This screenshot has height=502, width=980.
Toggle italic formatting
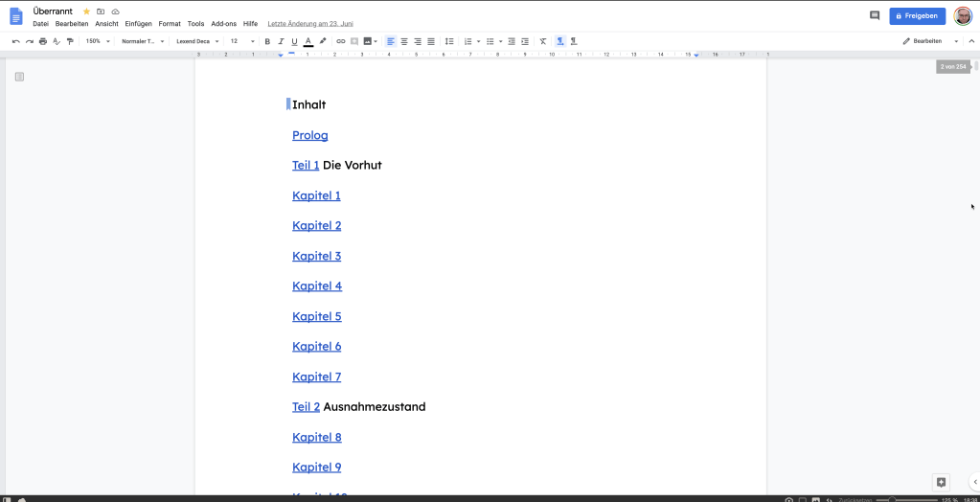pyautogui.click(x=281, y=41)
